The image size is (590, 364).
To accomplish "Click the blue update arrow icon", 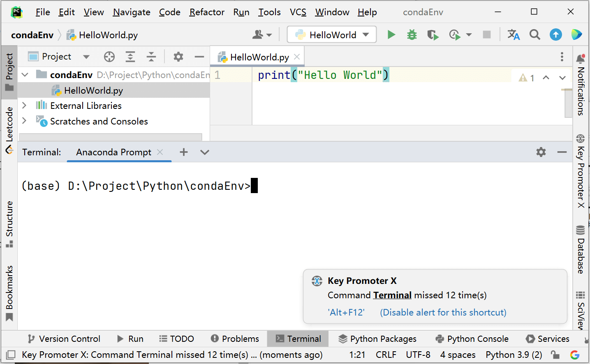I will pyautogui.click(x=555, y=35).
